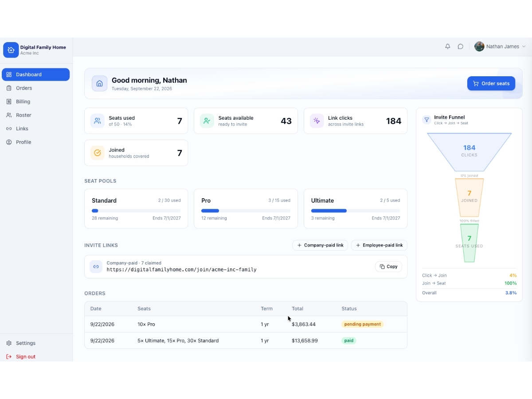Viewport: 532px width, 399px height.
Task: Click the paid status badge
Action: [x=349, y=340]
